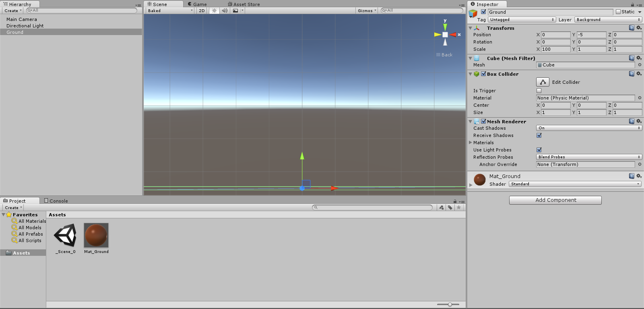
Task: Pick physic material selector circle
Action: (x=640, y=98)
